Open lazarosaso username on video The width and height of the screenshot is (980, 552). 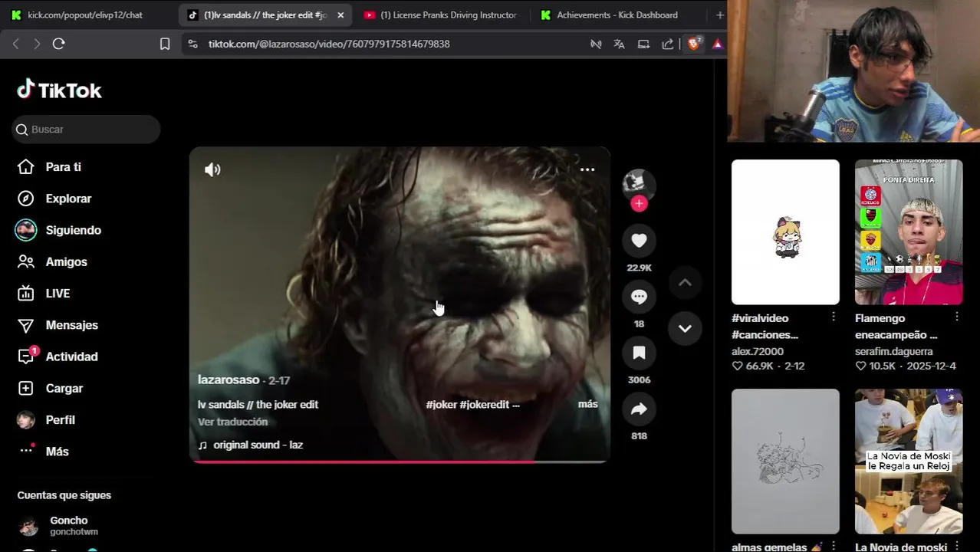coord(229,380)
